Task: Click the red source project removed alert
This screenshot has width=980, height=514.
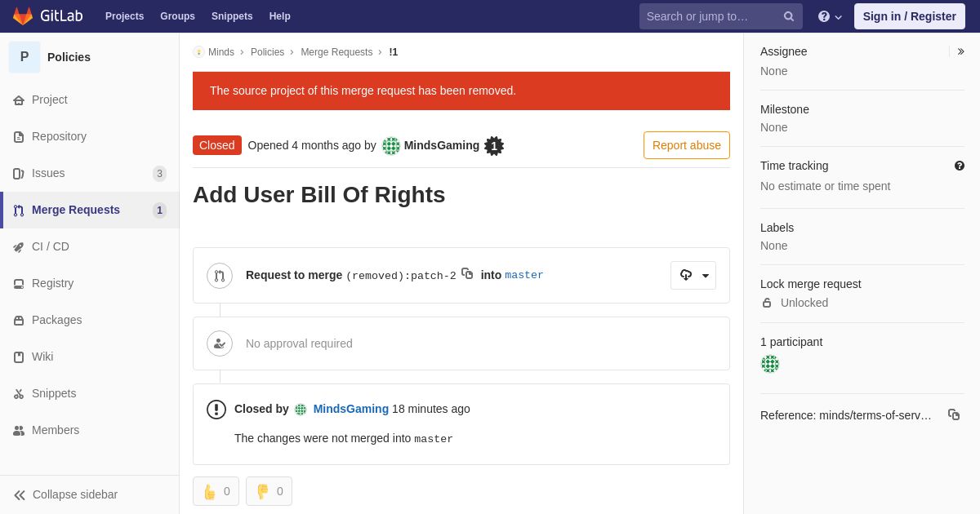Action: pos(461,91)
